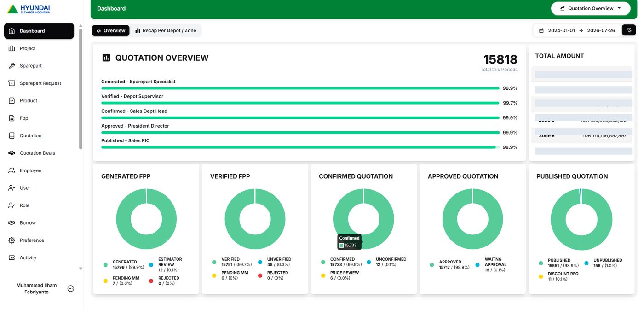Open the Sparepart Request menu item
The image size is (644, 310).
[39, 83]
